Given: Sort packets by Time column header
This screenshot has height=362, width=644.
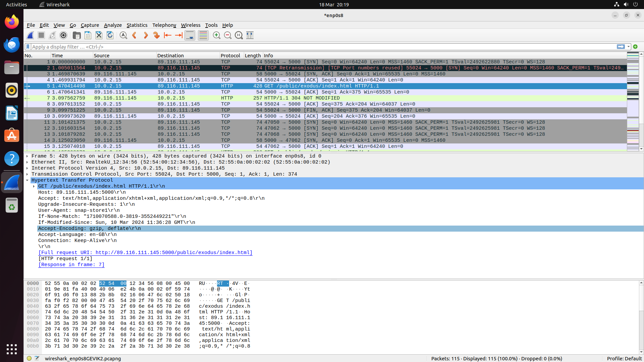Looking at the screenshot, I should pyautogui.click(x=72, y=56).
